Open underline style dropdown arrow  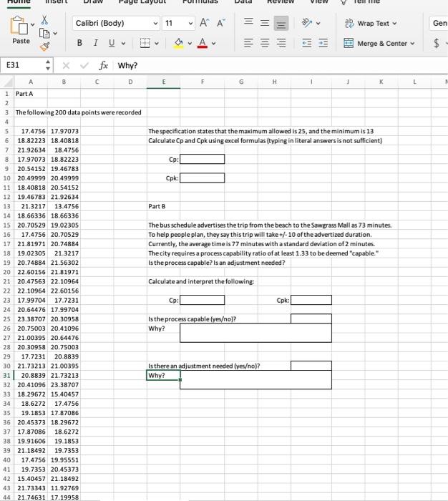click(x=123, y=43)
